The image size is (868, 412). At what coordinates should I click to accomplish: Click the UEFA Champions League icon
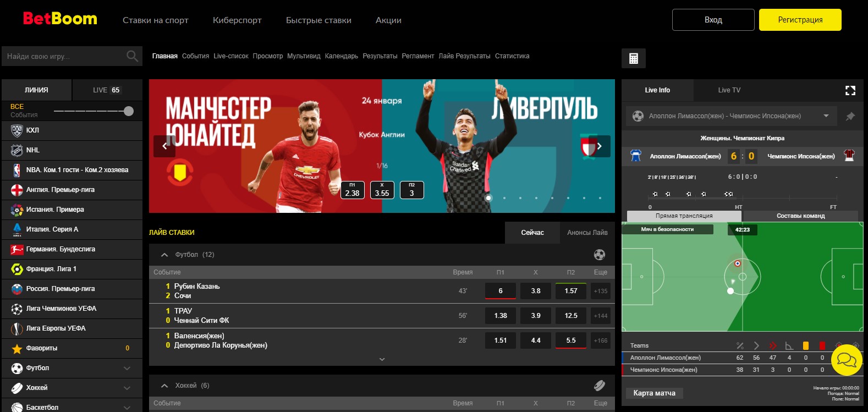(17, 309)
